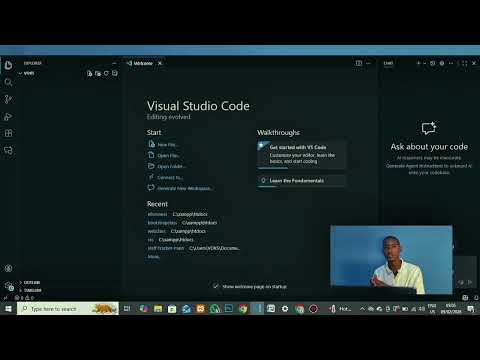
Task: Open the Run and Debug view
Action: tap(8, 116)
